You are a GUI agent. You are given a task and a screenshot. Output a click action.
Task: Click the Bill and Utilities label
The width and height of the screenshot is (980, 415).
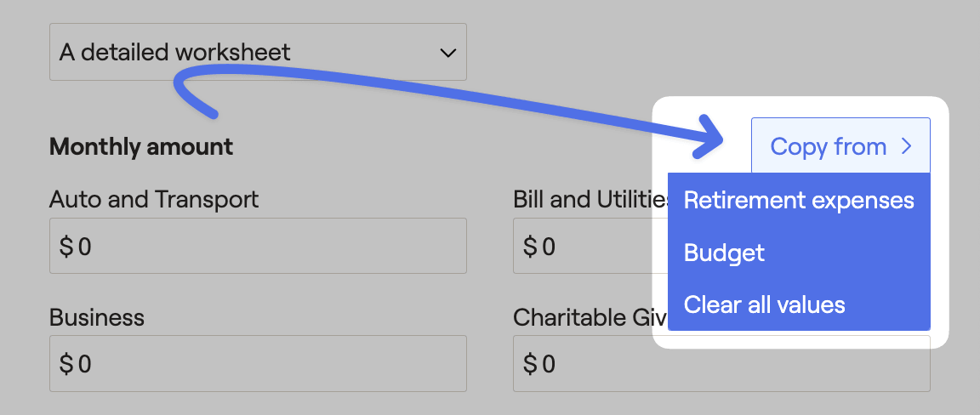pyautogui.click(x=590, y=199)
